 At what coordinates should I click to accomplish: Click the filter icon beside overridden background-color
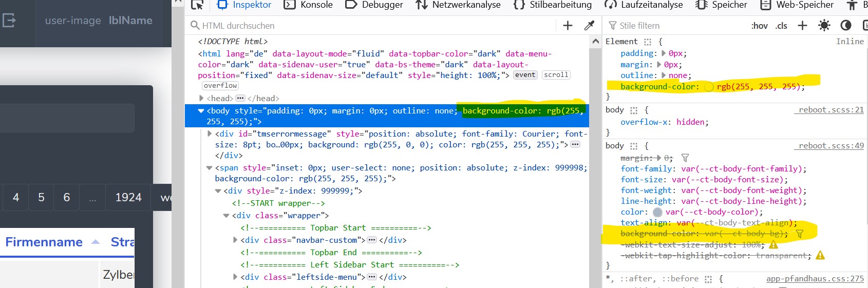pos(799,234)
